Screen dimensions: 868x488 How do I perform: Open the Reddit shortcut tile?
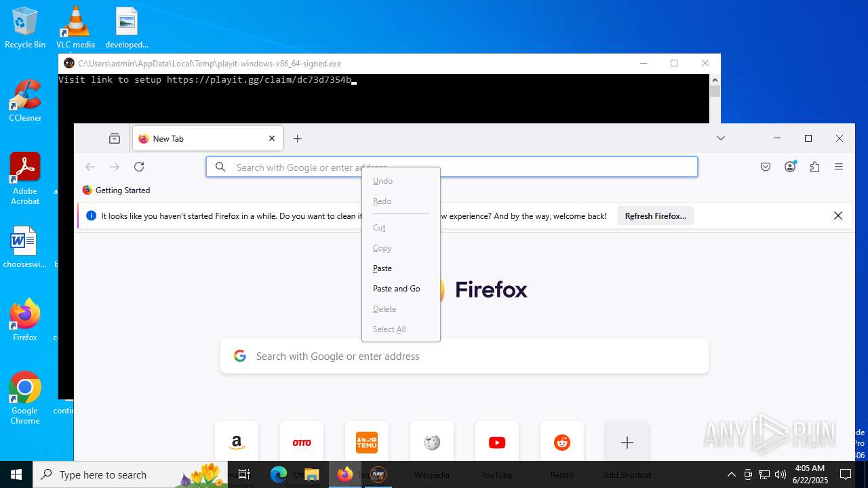(562, 443)
